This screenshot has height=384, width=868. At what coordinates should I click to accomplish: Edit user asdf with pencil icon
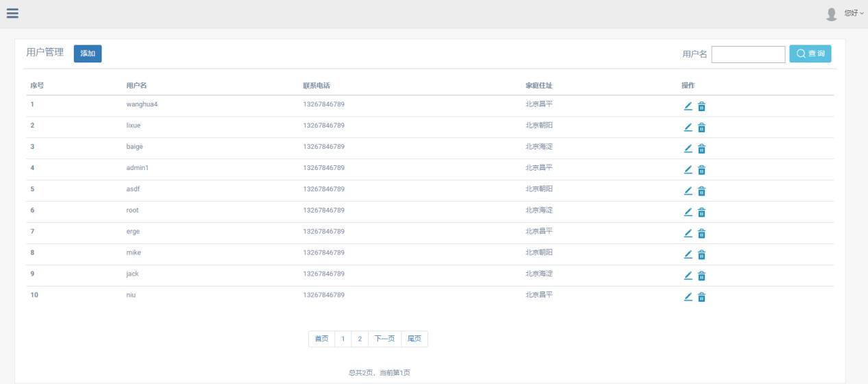point(689,191)
